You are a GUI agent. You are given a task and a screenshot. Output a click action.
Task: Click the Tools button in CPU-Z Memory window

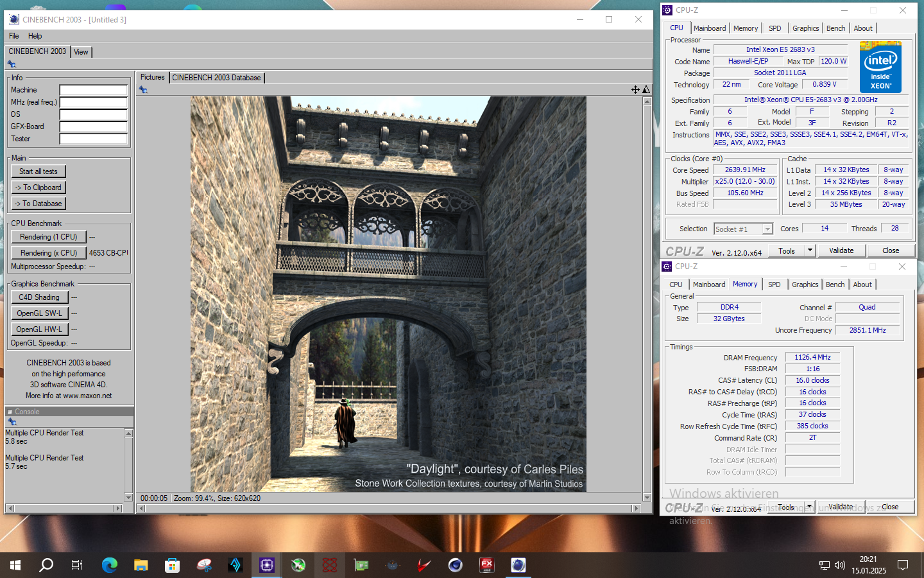pyautogui.click(x=786, y=507)
